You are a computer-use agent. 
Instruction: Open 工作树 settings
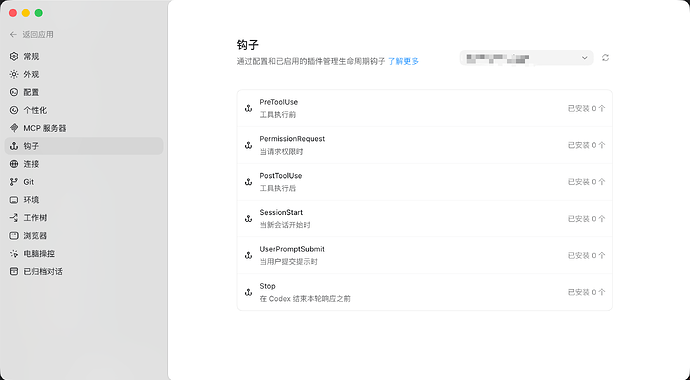point(84,218)
